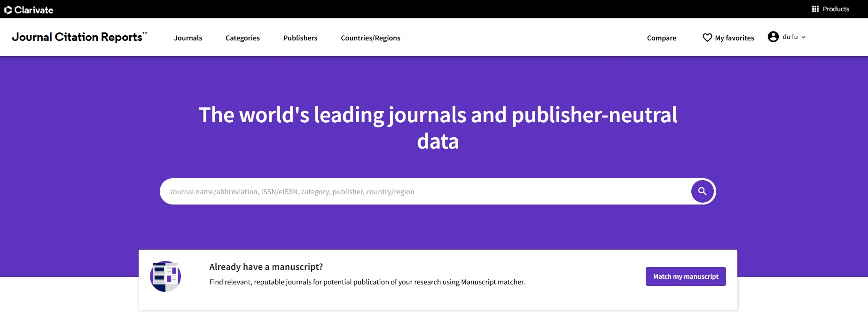
Task: Click the manuscript matcher illustration icon
Action: point(165,276)
